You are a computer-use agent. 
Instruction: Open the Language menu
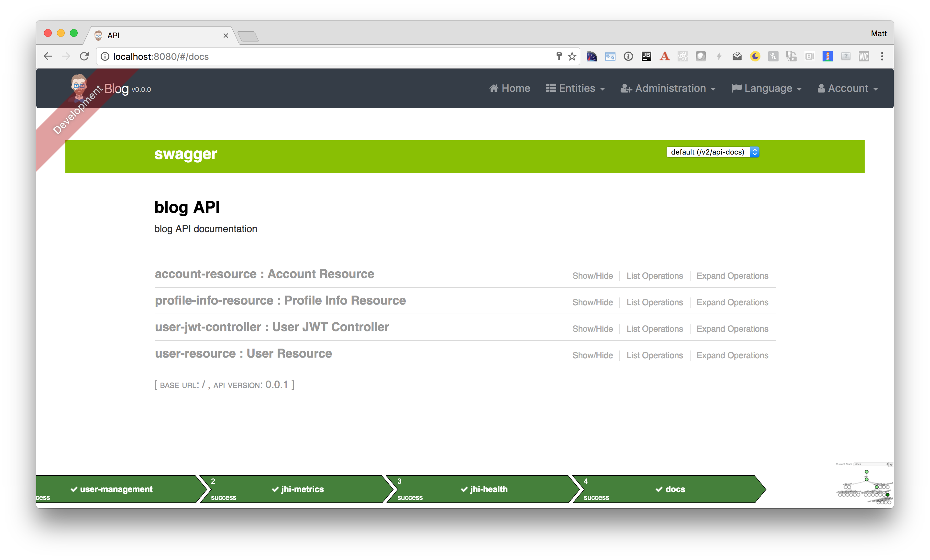tap(766, 89)
